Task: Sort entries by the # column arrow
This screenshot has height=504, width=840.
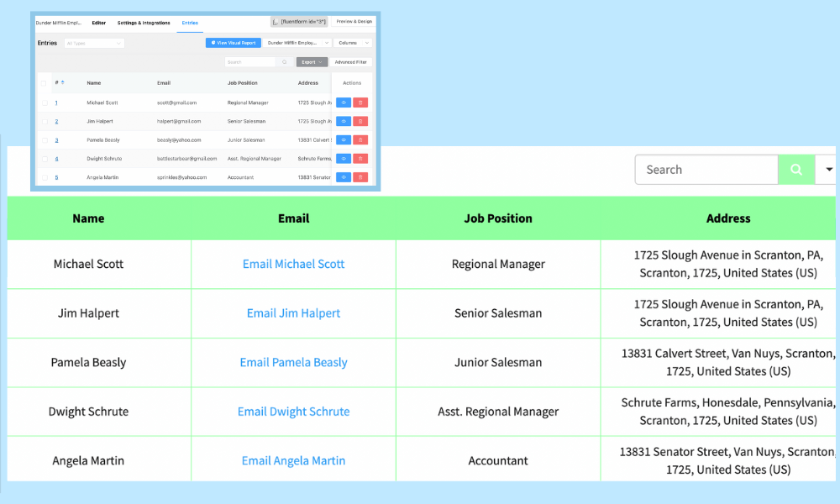Action: pyautogui.click(x=63, y=82)
